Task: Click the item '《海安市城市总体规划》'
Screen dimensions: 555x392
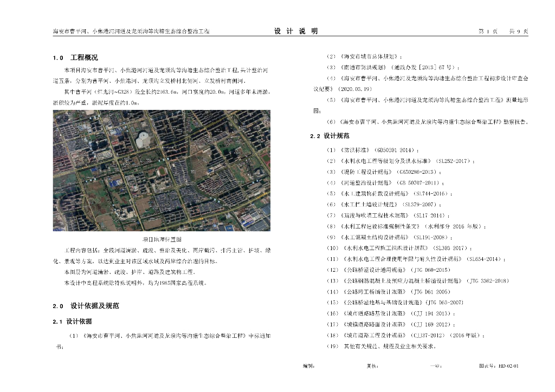Action: 370,56
